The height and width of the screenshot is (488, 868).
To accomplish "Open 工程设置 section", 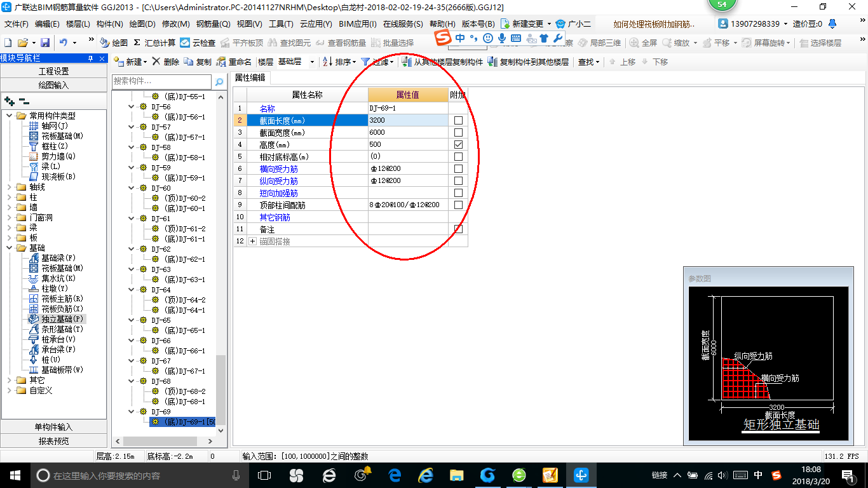I will (x=54, y=71).
